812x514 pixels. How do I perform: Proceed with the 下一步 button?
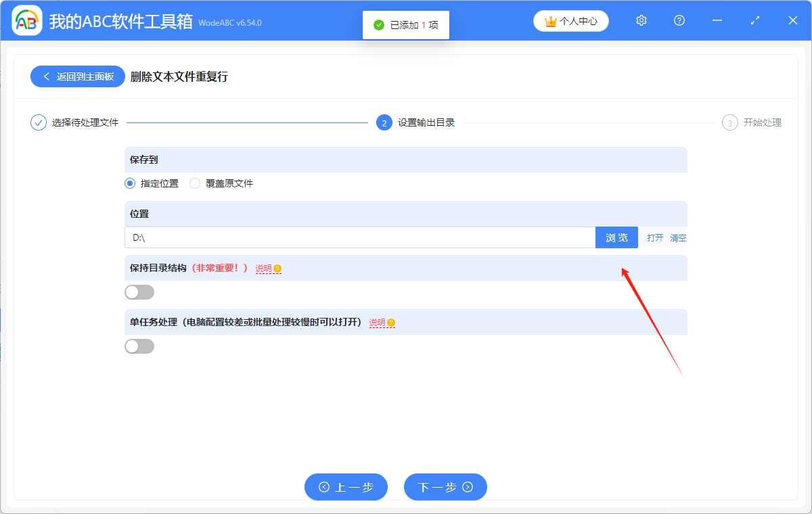[445, 487]
